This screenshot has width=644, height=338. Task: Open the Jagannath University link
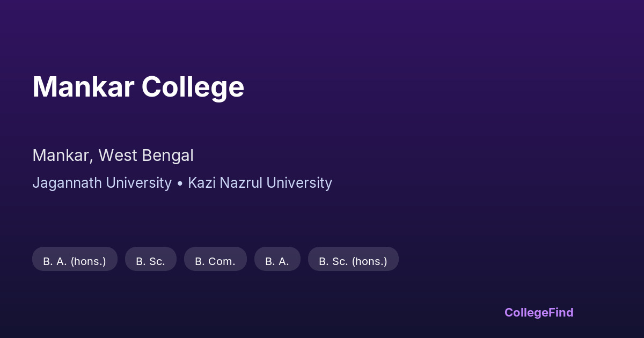point(102,183)
